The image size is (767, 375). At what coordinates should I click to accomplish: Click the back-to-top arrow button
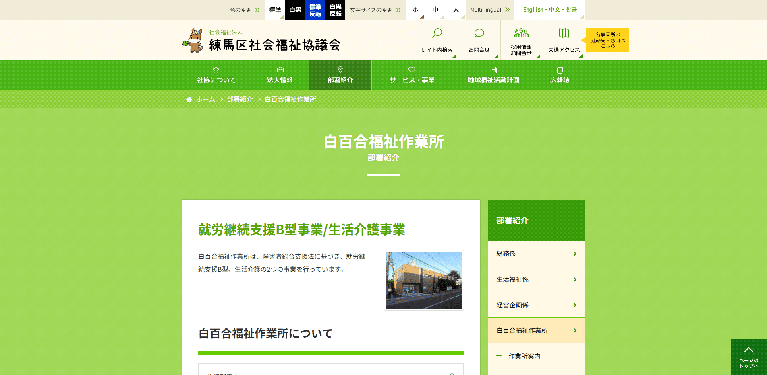pos(749,357)
